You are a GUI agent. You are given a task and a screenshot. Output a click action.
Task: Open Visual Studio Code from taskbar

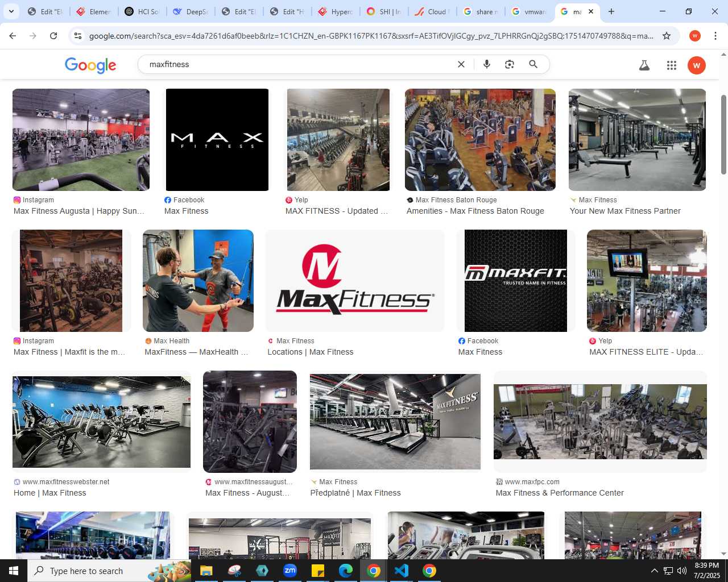click(x=402, y=571)
